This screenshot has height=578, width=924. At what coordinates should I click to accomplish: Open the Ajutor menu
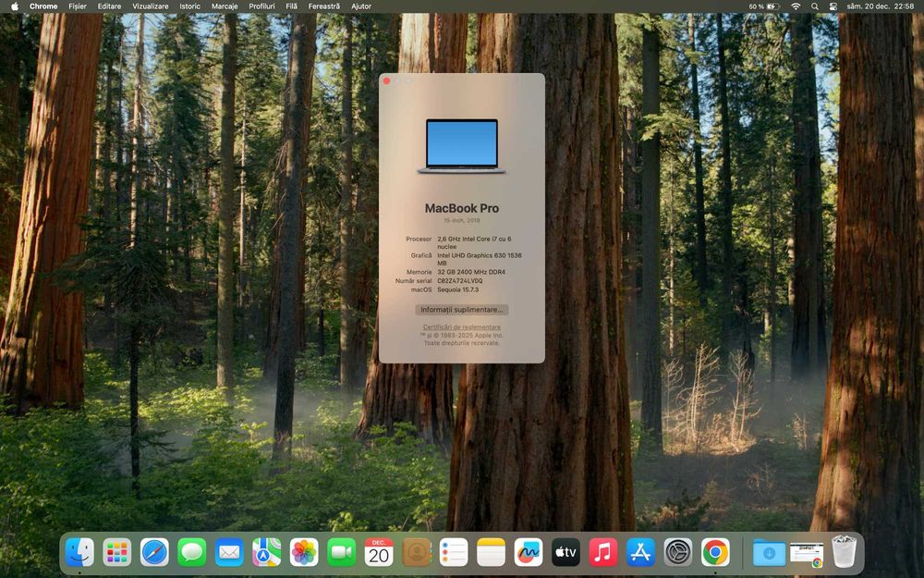(361, 6)
